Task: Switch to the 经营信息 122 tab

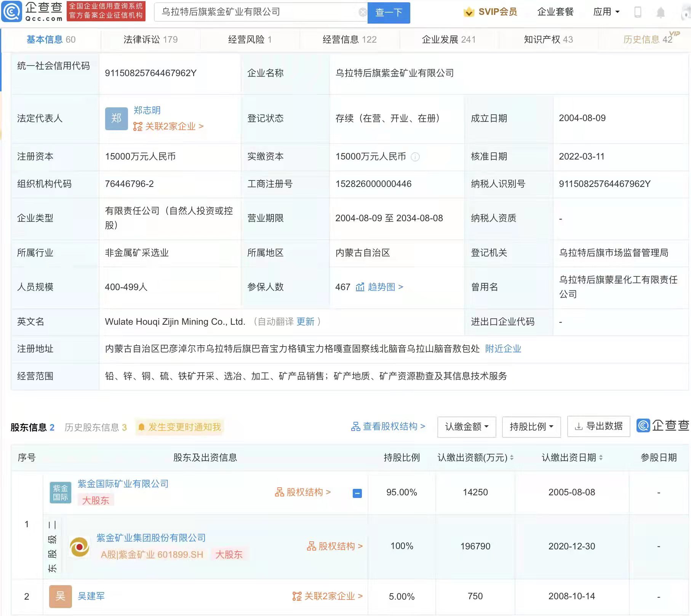Action: click(x=349, y=40)
